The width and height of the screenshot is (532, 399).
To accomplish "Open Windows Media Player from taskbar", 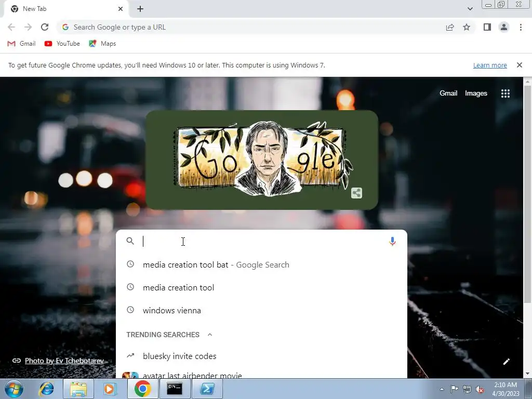I will [110, 389].
